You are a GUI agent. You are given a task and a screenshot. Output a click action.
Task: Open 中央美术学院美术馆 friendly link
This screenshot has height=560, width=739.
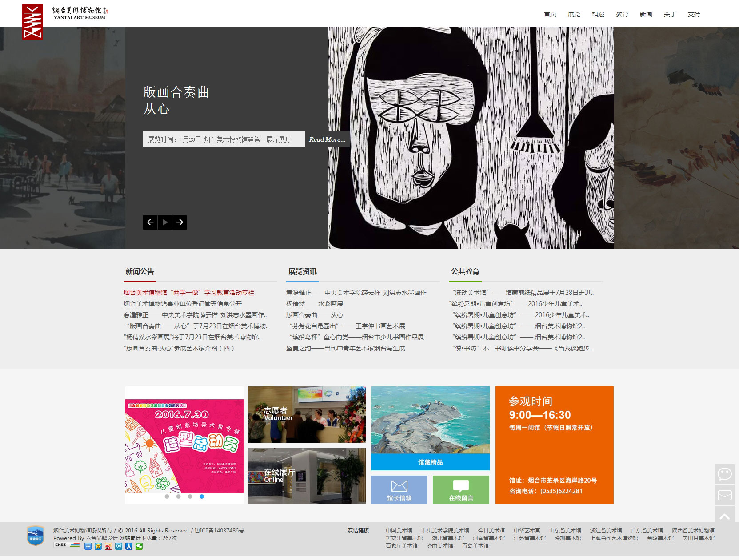tap(445, 531)
